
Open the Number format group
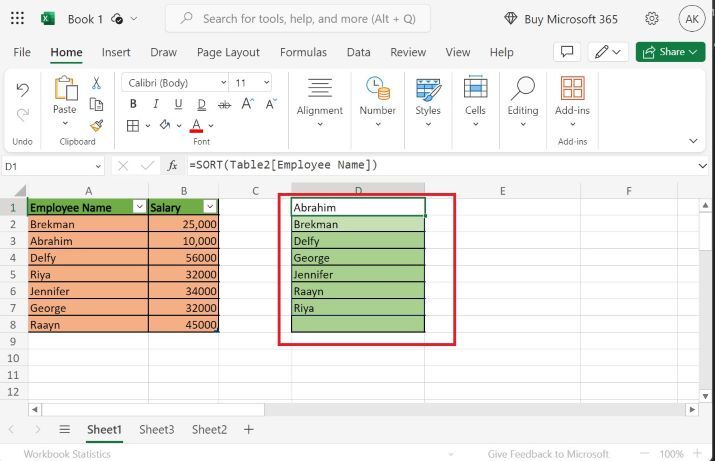click(x=378, y=103)
